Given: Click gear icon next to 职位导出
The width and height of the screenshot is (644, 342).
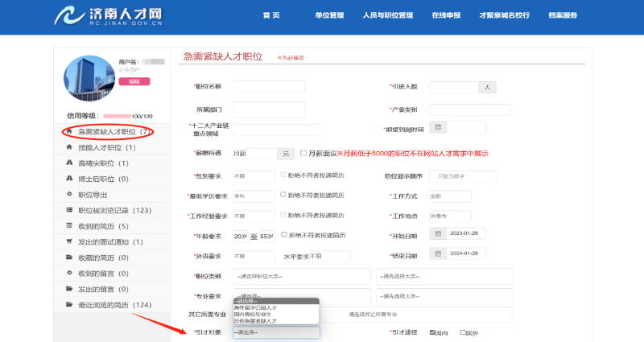Looking at the screenshot, I should pyautogui.click(x=69, y=195).
